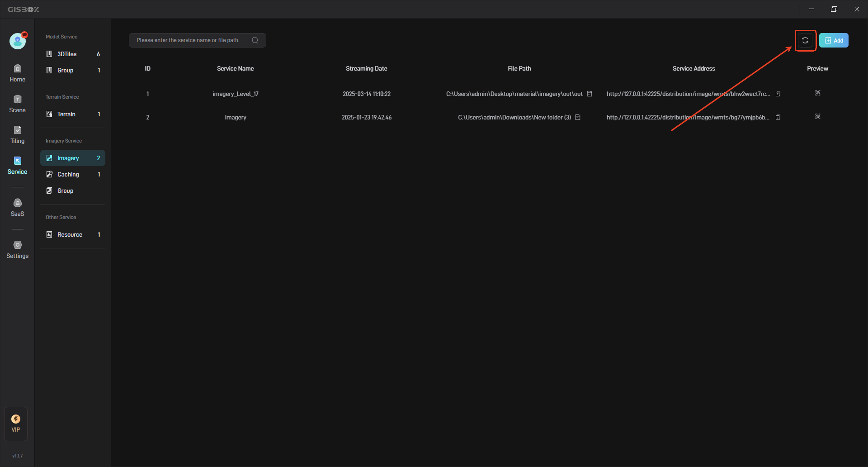Click path C:\Users\admin\Desktop\material\imagery\out\out
This screenshot has height=467, width=868.
(x=514, y=94)
